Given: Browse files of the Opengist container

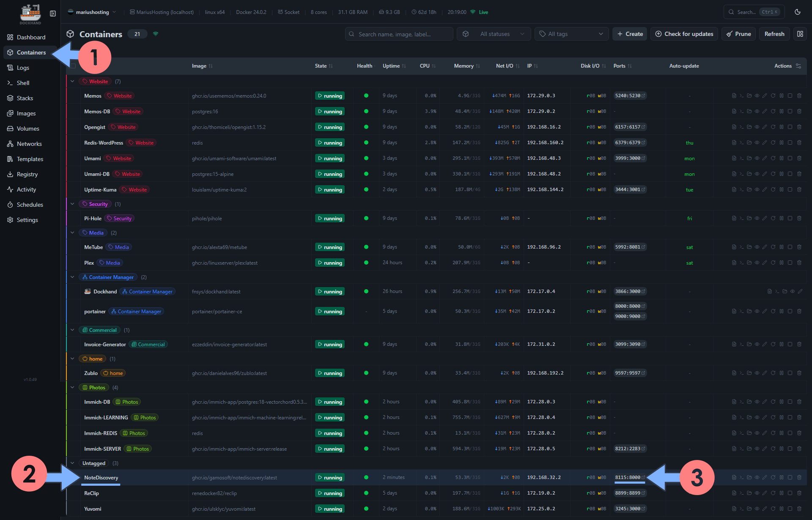Looking at the screenshot, I should pyautogui.click(x=749, y=127).
